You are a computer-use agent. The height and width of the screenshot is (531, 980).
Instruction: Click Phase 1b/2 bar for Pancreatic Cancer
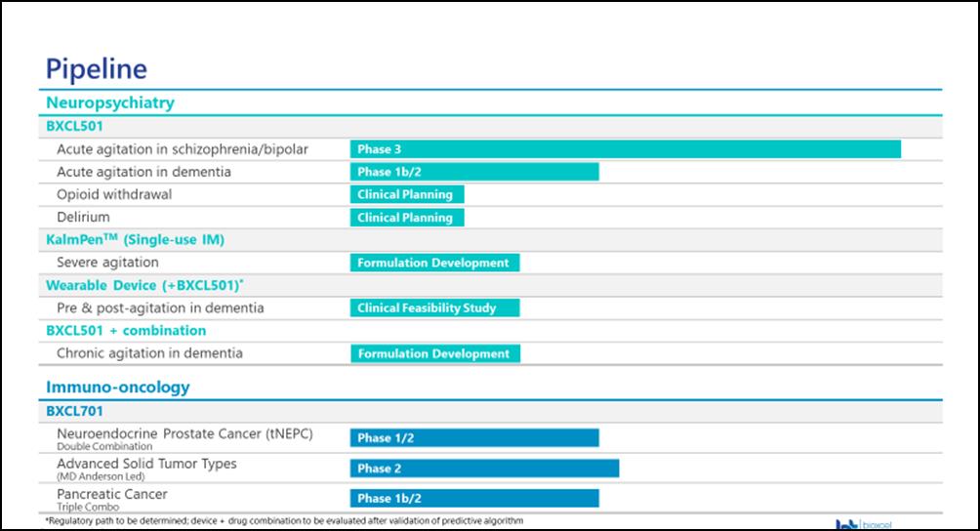(474, 499)
